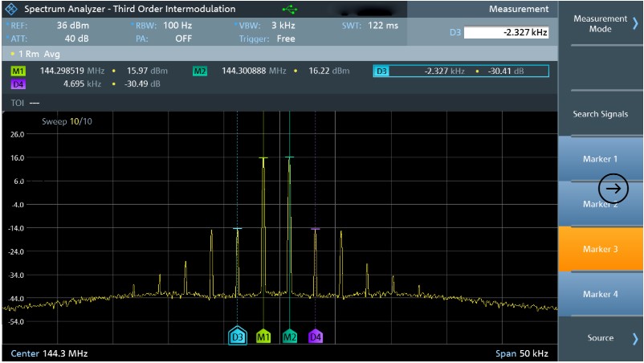The width and height of the screenshot is (644, 363).
Task: Click D3 delta level -30.41 dB
Action: point(506,71)
